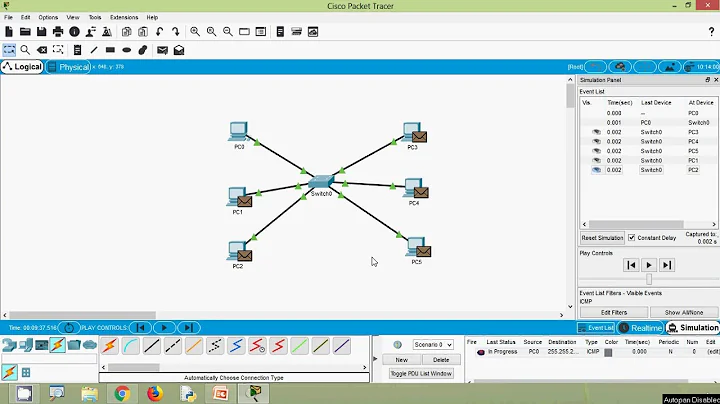Toggle visibility eye for PC4 event
Image resolution: width=720 pixels, height=404 pixels.
point(596,141)
